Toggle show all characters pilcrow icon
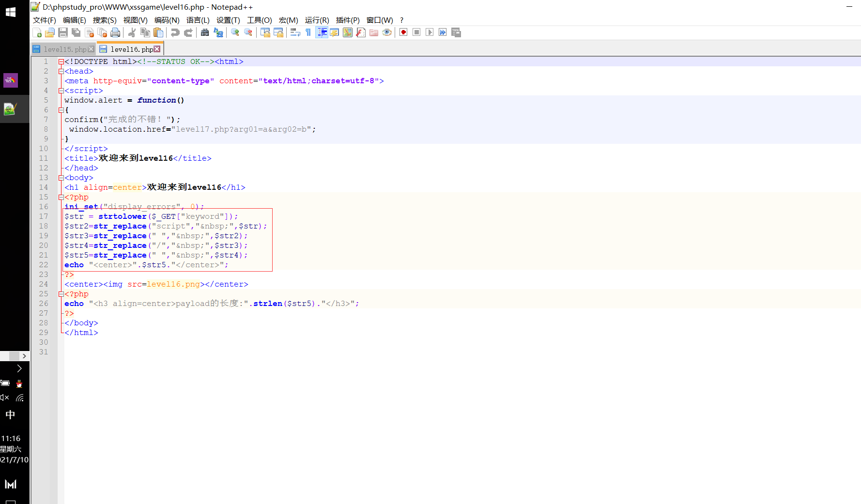861x504 pixels. coord(308,32)
